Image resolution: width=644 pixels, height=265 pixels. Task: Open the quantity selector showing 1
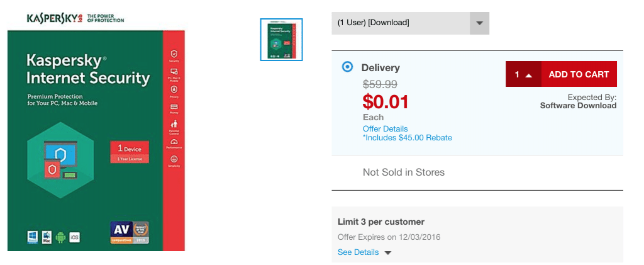click(523, 74)
